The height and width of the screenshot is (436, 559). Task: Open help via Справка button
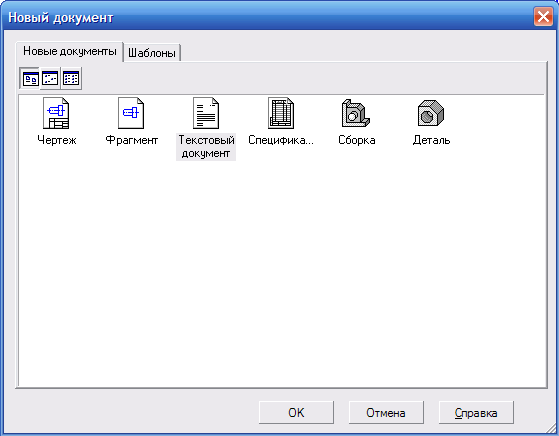(476, 412)
